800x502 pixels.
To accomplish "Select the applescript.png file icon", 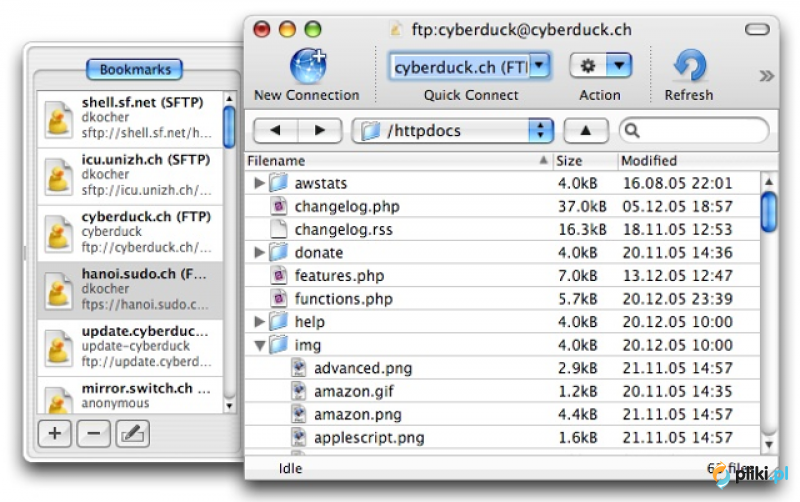I will [x=298, y=437].
